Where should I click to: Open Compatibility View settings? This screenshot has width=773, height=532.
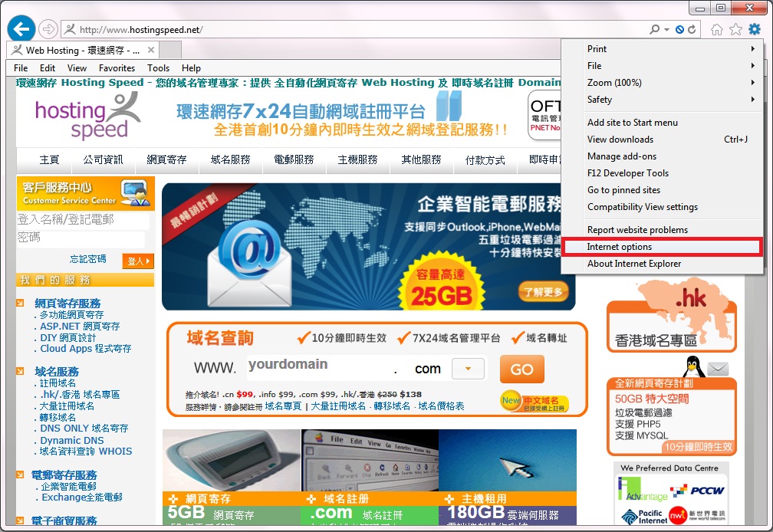(663, 206)
